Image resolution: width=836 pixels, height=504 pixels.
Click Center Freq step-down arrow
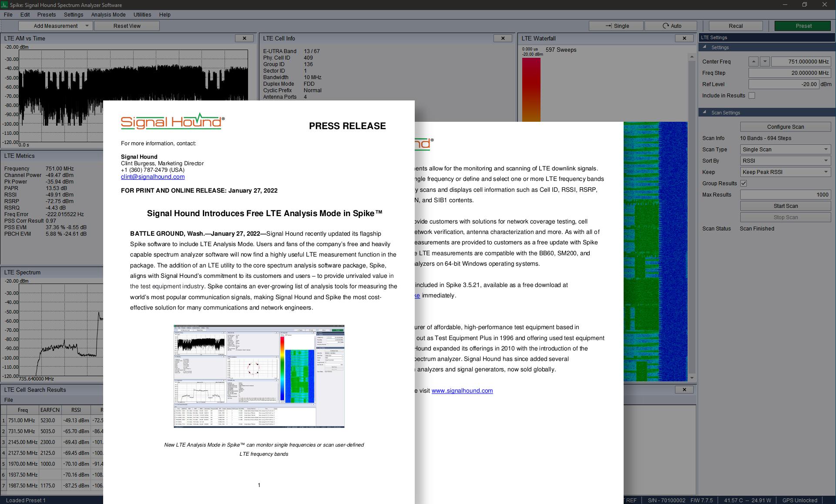pyautogui.click(x=765, y=62)
